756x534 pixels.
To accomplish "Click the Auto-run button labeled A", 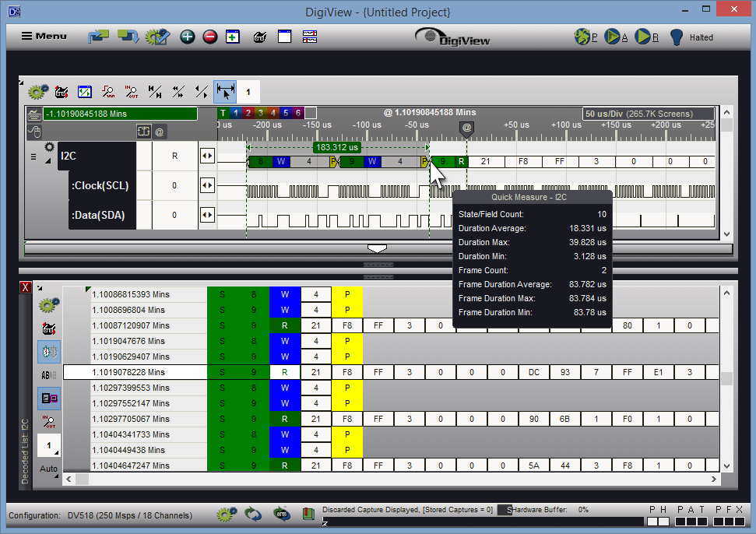I will click(x=615, y=37).
